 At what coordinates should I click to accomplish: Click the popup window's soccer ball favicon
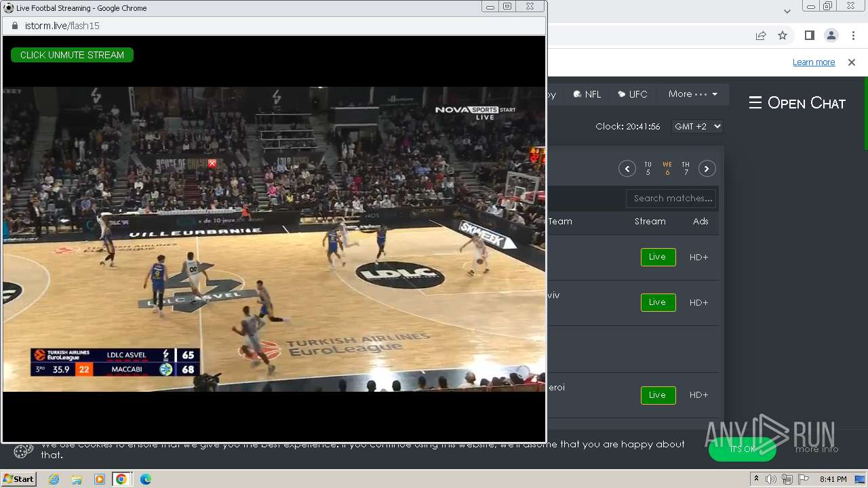pos(9,7)
